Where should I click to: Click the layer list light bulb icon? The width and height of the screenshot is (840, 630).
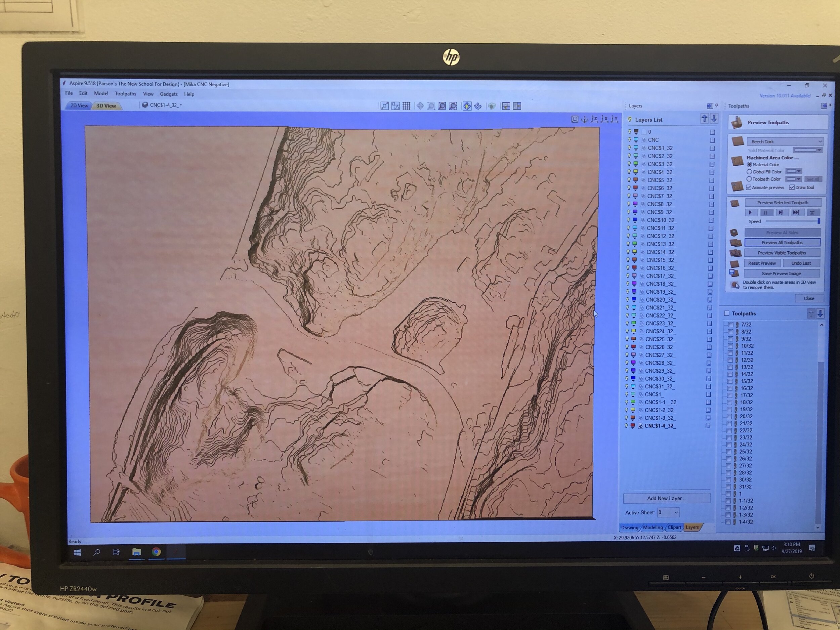[x=630, y=120]
